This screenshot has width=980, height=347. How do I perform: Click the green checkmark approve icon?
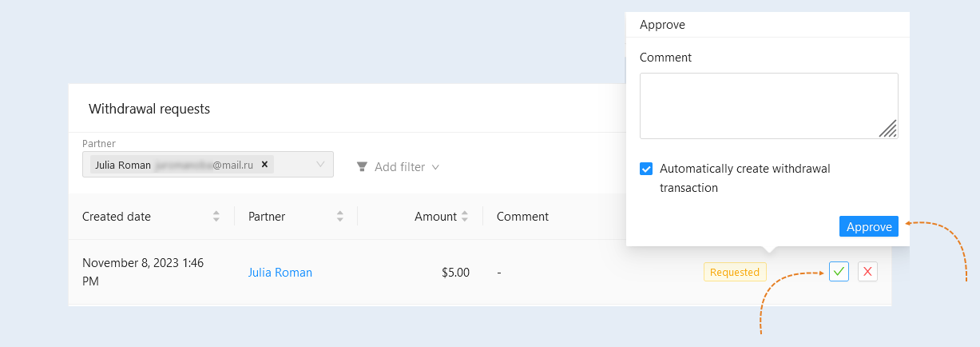point(839,272)
